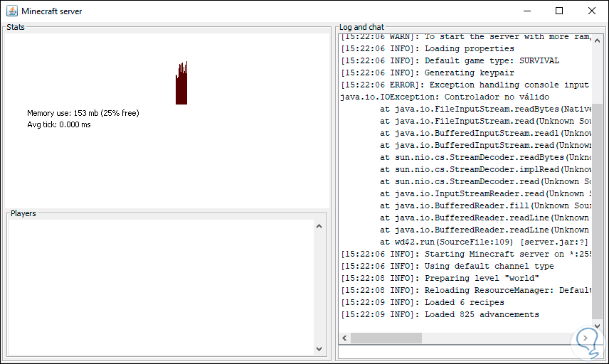Click the WARN 'To start the server with more ram' line
The height and width of the screenshot is (364, 609).
[466, 37]
